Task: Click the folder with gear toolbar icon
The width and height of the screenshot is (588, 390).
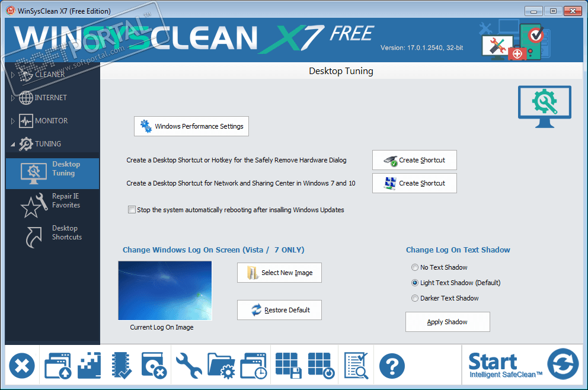Action: [x=221, y=366]
